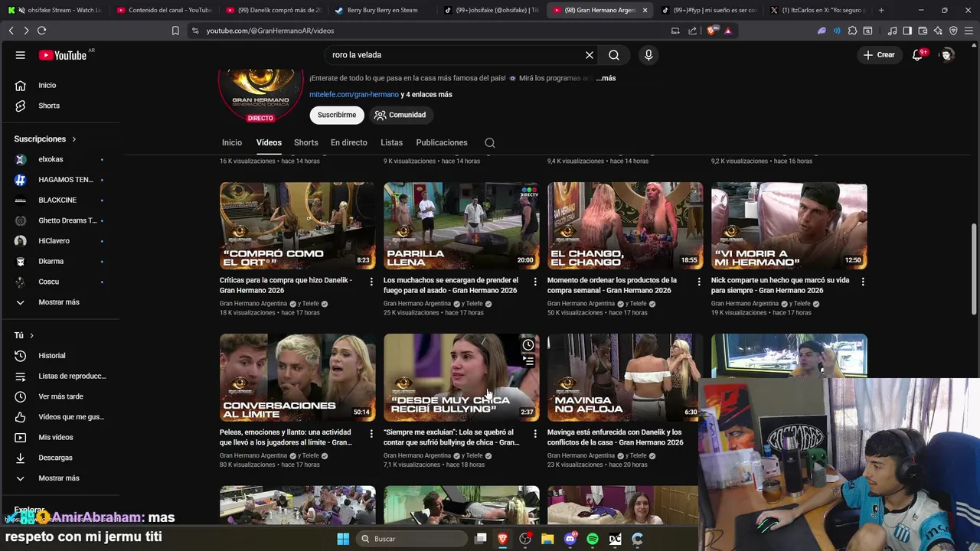Expand Suscripciones section chevron
This screenshot has height=551, width=980.
click(x=74, y=139)
